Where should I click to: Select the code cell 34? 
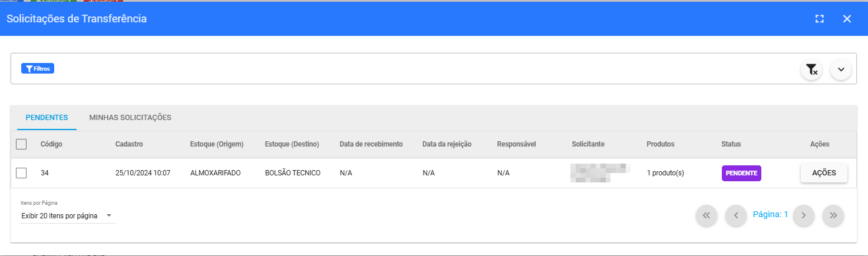tap(45, 173)
